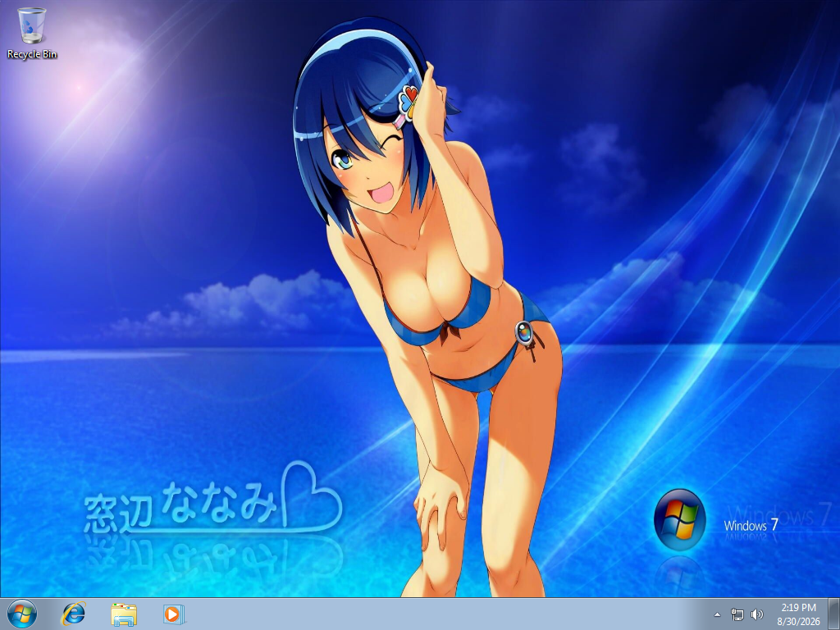Screen dimensions: 840x630
Task: Open the Windows Start menu orb
Action: [x=22, y=614]
